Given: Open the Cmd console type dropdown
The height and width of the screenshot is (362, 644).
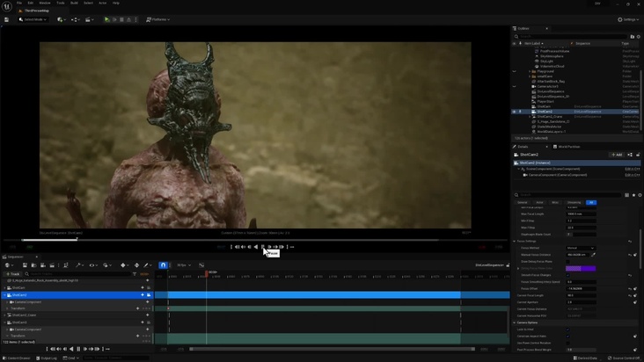Looking at the screenshot, I should click(x=71, y=358).
